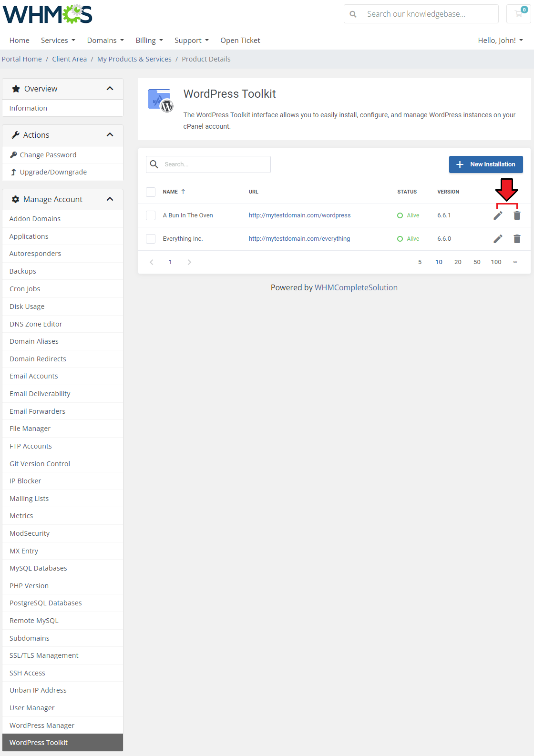Select page 1 in pagination
534x756 pixels.
170,262
